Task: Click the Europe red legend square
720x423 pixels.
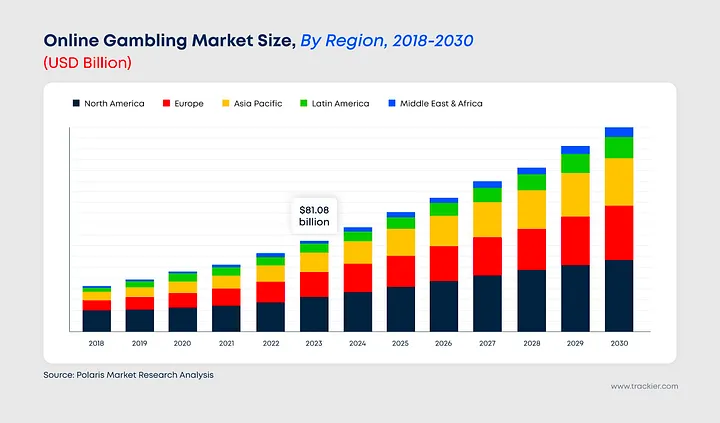Action: pos(166,103)
